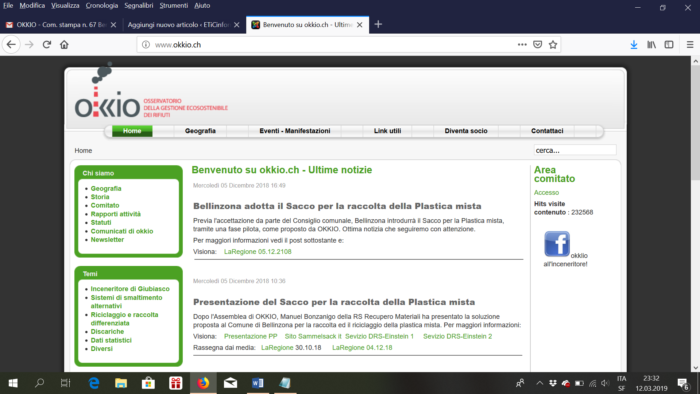Click the Accesso link in Area comitato
Screen dimensions: 700x394
[x=546, y=193]
